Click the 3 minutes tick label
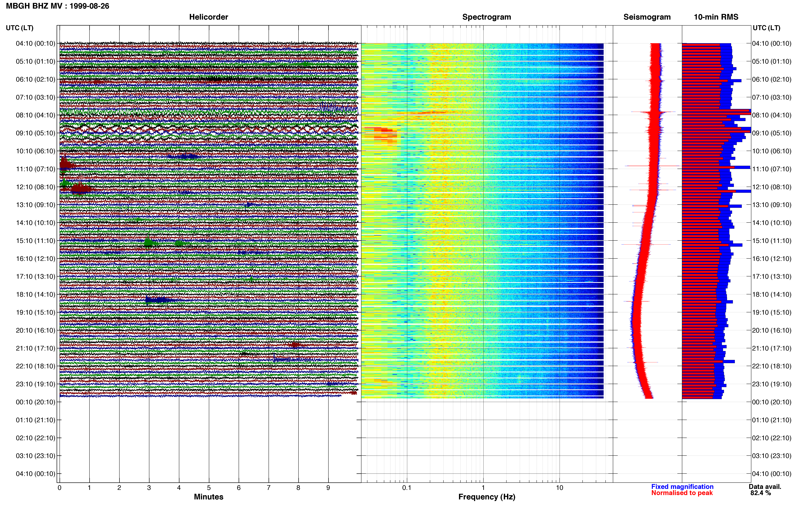This screenshot has height=508, width=812. 149,487
